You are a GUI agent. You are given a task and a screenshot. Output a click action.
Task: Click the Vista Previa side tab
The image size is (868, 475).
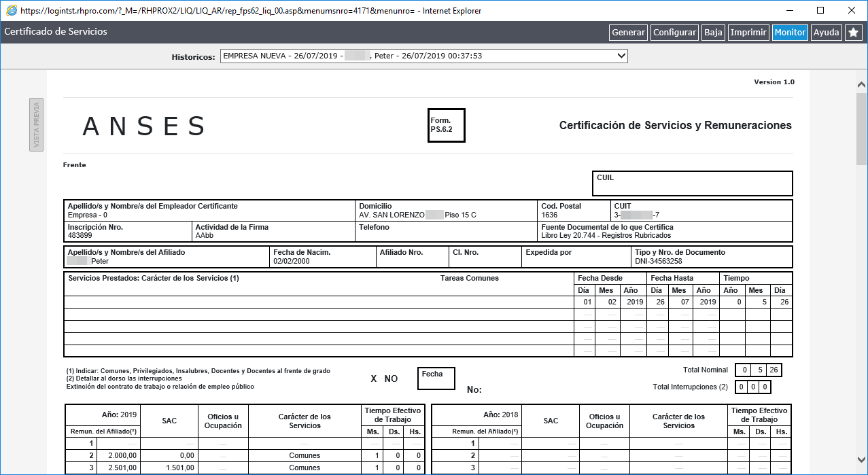36,124
